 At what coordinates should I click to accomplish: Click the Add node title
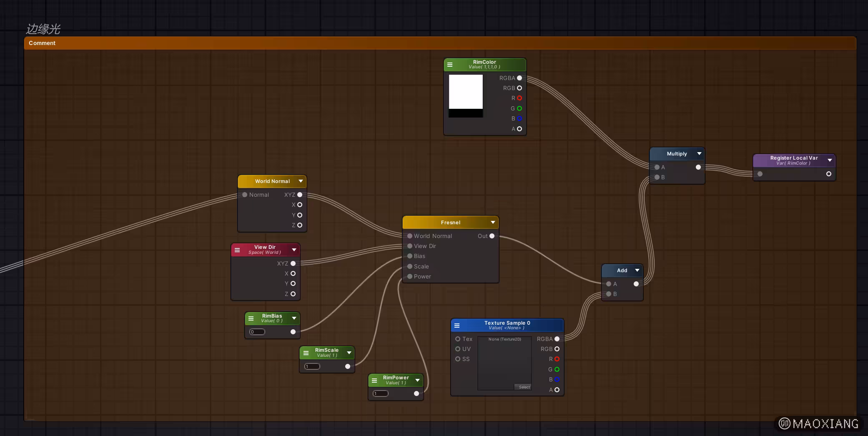(x=622, y=271)
